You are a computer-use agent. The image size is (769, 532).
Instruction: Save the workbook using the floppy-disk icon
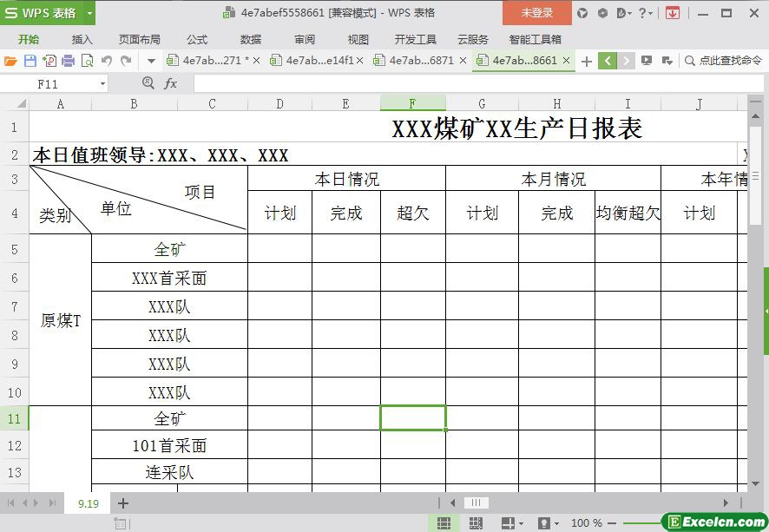(x=30, y=61)
